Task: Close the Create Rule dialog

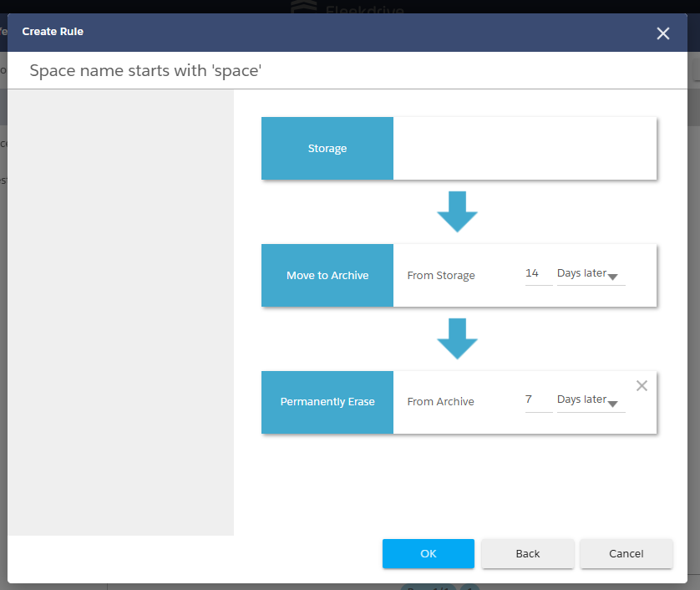Action: tap(663, 33)
